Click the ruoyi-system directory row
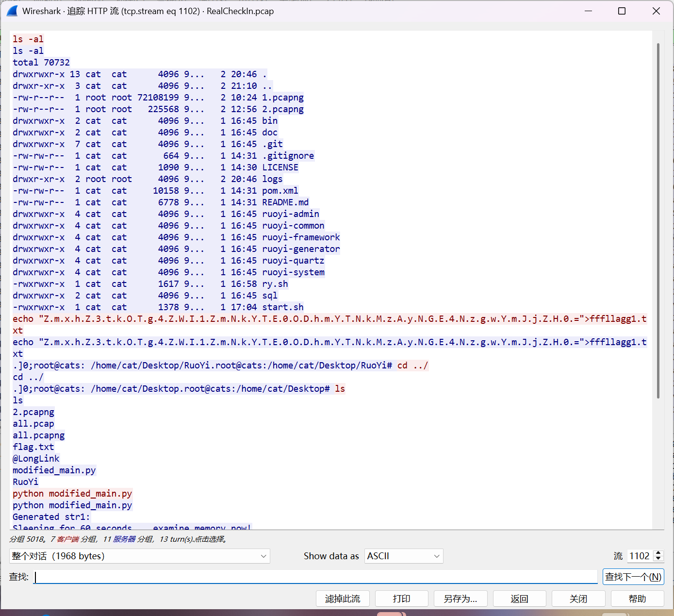 [x=169, y=272]
